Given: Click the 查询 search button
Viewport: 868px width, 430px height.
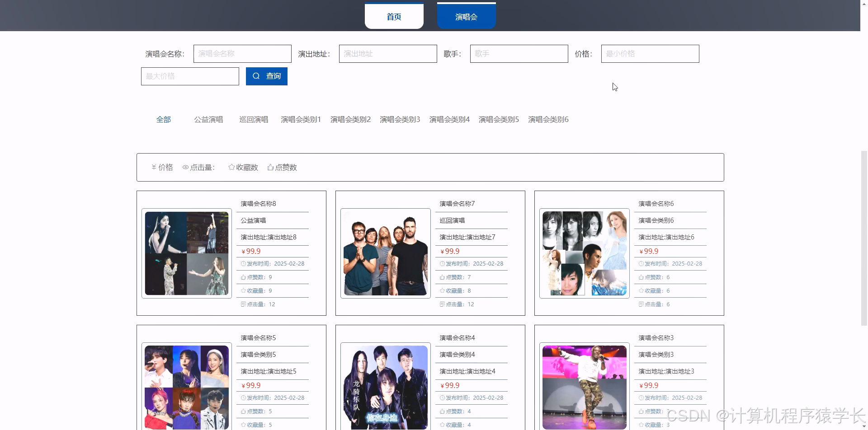Looking at the screenshot, I should tap(266, 76).
